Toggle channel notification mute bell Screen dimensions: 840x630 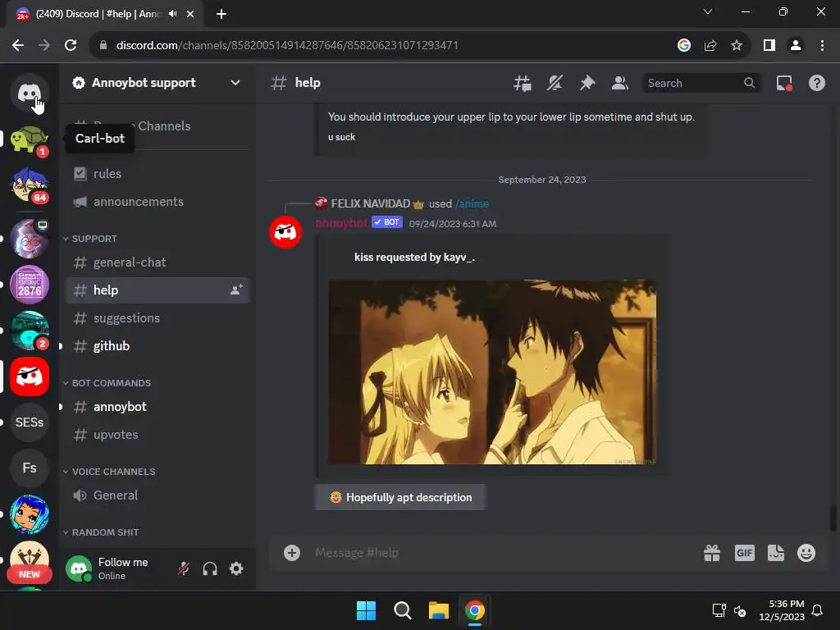click(x=555, y=83)
